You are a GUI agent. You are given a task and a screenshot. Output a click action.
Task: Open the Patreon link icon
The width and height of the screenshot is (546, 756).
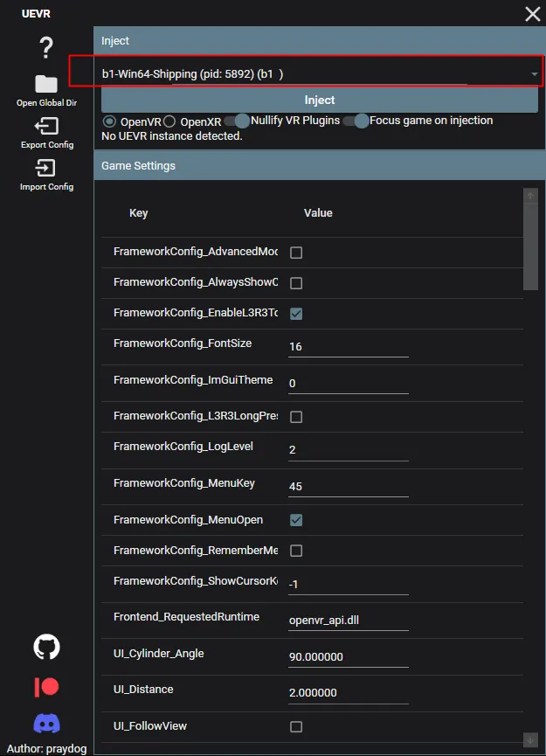pos(46,686)
